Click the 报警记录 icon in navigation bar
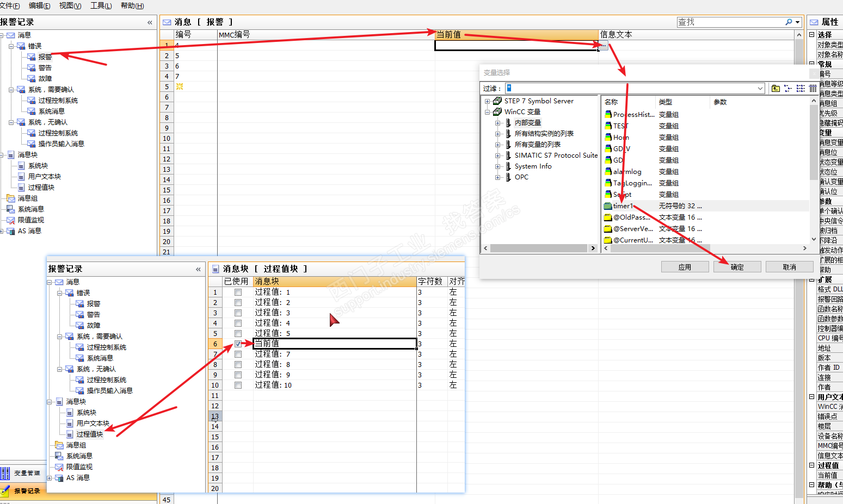The height and width of the screenshot is (504, 843). click(5, 490)
